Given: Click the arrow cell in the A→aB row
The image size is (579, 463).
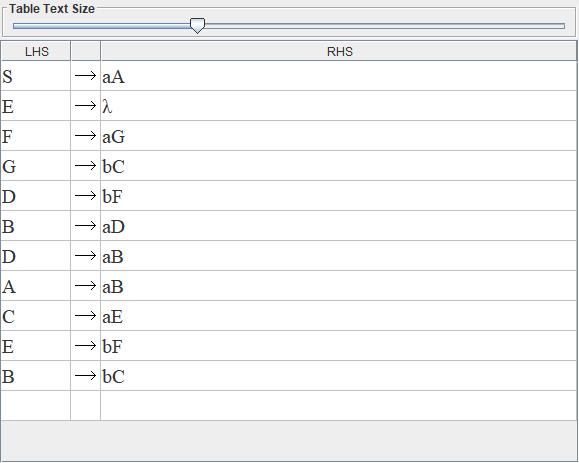Looking at the screenshot, I should [x=85, y=286].
